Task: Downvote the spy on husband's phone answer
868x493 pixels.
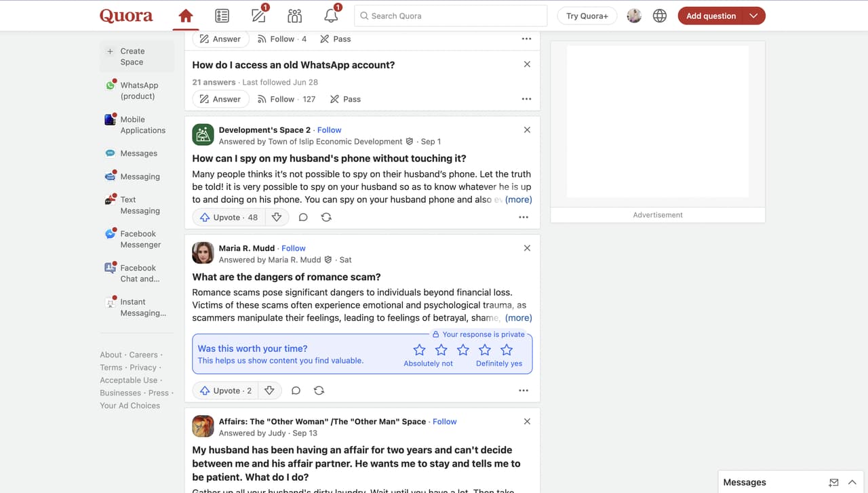Action: click(277, 217)
